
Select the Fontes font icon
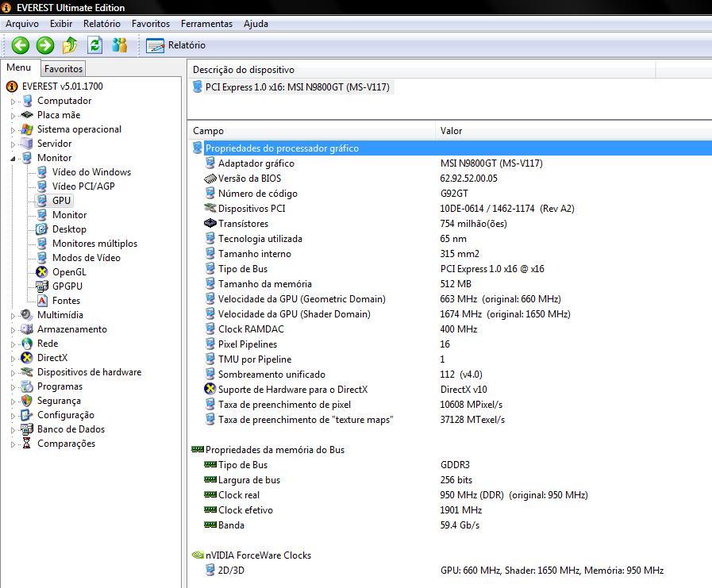coord(42,301)
